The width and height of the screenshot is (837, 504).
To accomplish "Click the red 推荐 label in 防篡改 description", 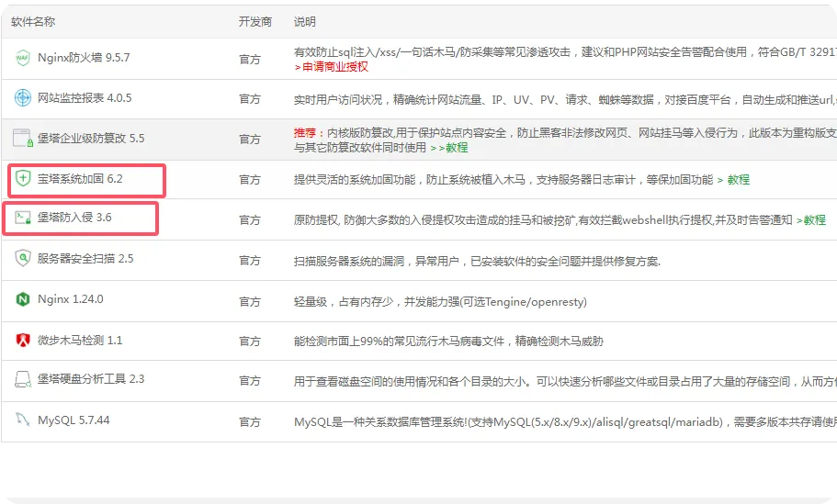I will coord(304,133).
